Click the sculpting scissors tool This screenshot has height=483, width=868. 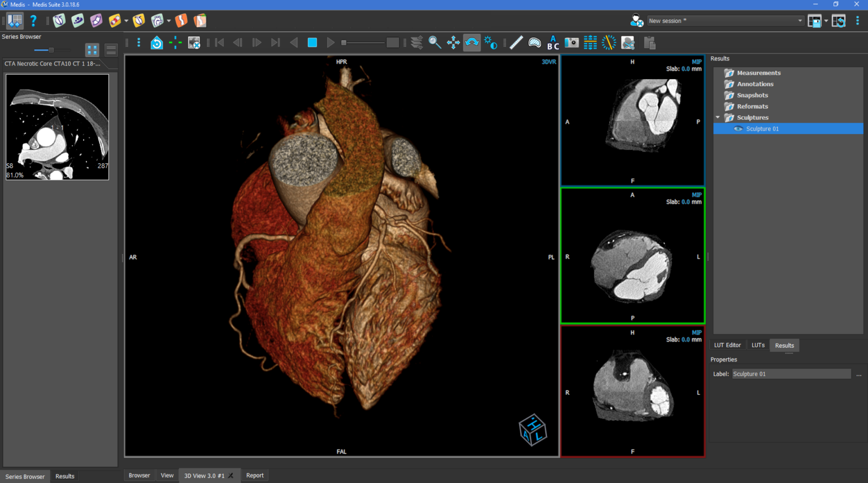[627, 42]
